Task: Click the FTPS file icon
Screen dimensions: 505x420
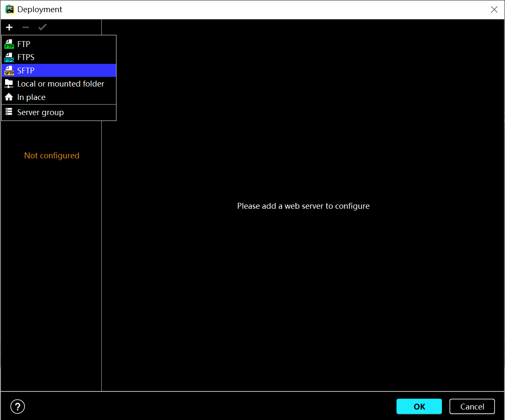Action: click(9, 58)
